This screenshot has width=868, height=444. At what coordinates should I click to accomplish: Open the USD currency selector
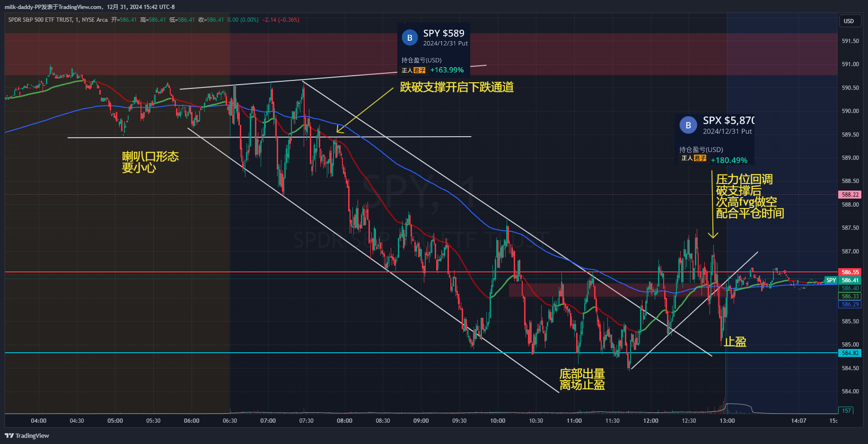850,21
